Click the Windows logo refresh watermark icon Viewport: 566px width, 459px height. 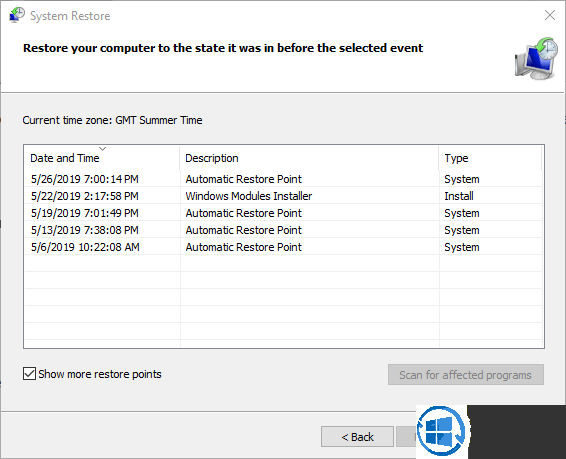pyautogui.click(x=441, y=431)
